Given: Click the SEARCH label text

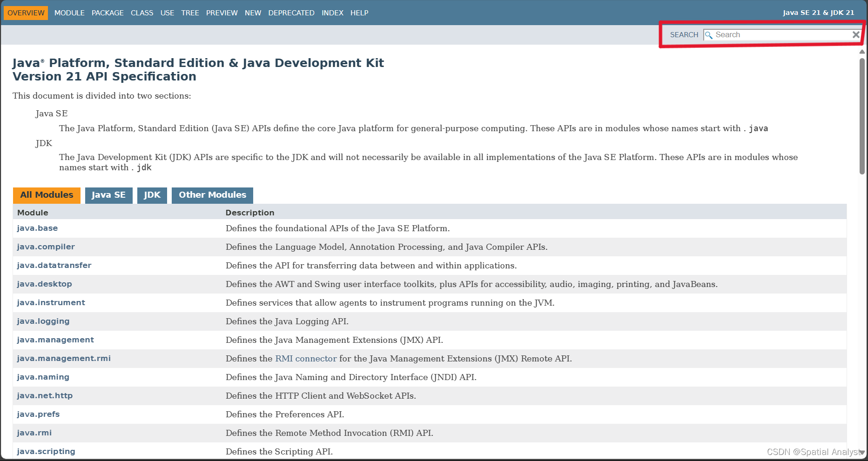Looking at the screenshot, I should pyautogui.click(x=684, y=35).
